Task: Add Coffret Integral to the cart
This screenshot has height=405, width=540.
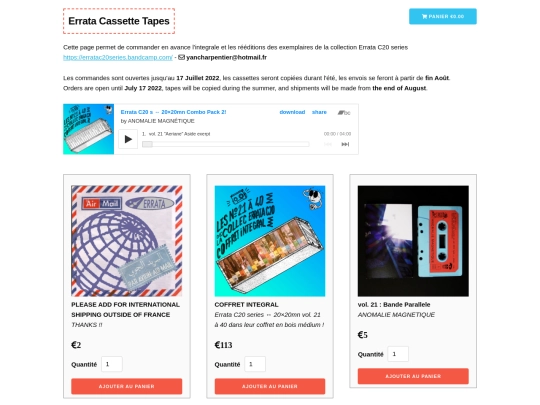Action: tap(270, 386)
